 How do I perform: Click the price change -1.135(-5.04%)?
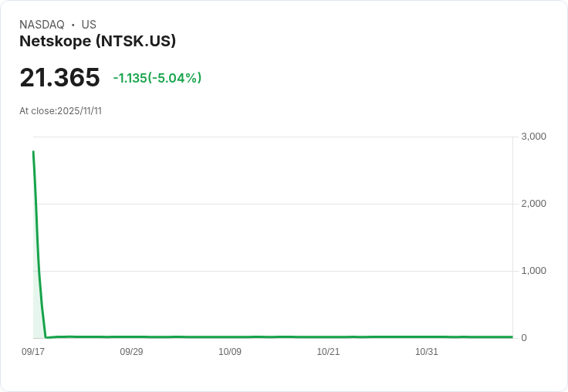157,78
